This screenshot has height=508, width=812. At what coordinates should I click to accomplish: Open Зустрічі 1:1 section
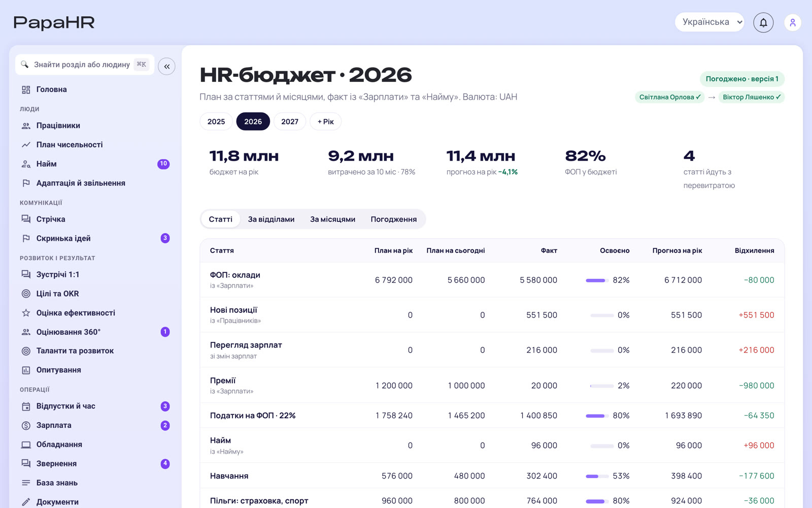coord(95,274)
